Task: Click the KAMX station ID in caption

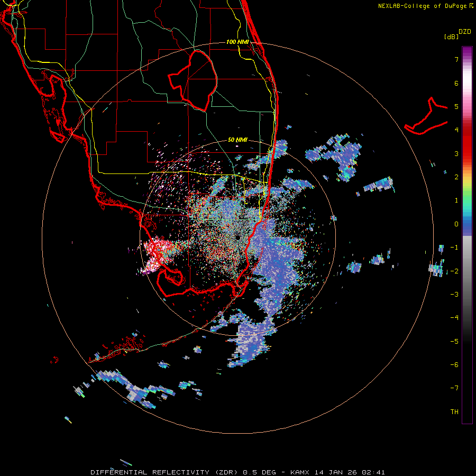Action: (300, 472)
